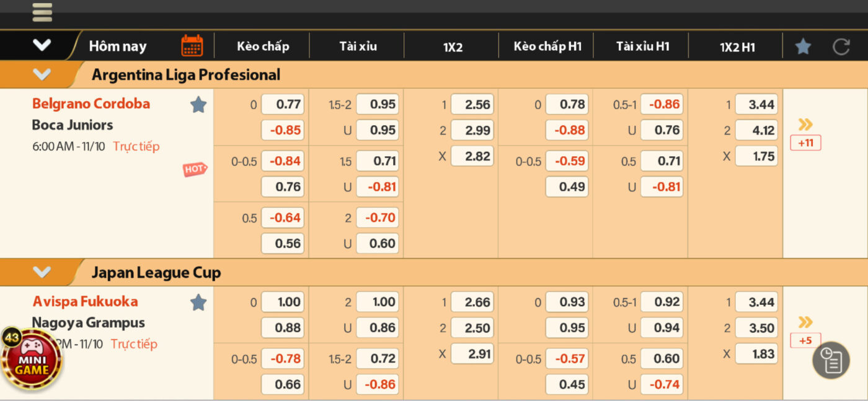The image size is (868, 401).
Task: Collapse the Japan League Cup section
Action: click(42, 272)
